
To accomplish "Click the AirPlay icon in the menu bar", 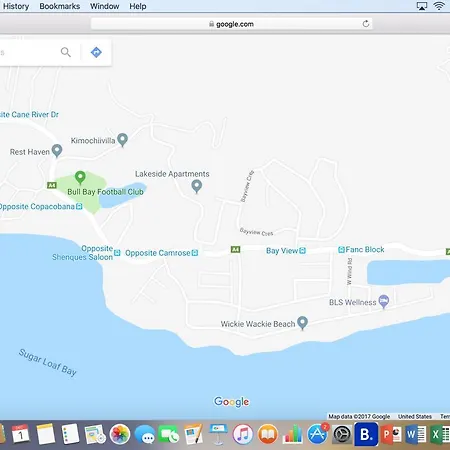I will 422,6.
